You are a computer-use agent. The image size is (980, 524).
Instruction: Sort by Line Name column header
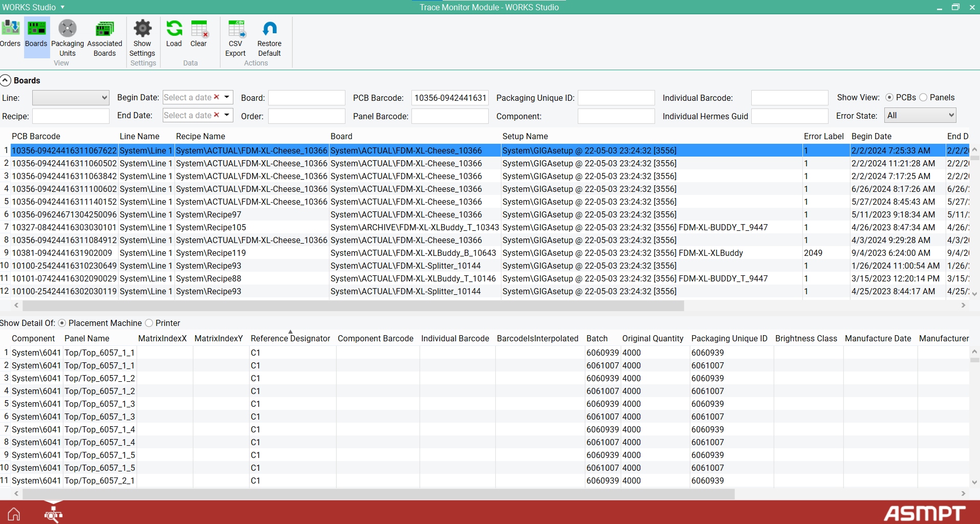tap(139, 136)
